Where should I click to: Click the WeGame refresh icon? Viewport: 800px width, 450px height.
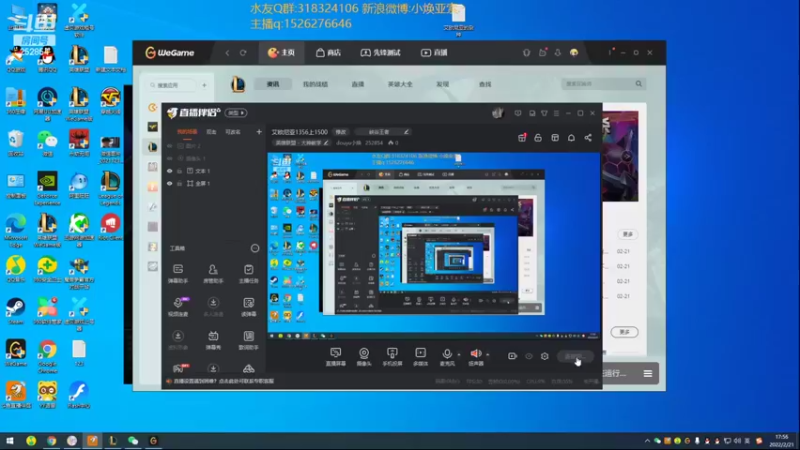[243, 53]
